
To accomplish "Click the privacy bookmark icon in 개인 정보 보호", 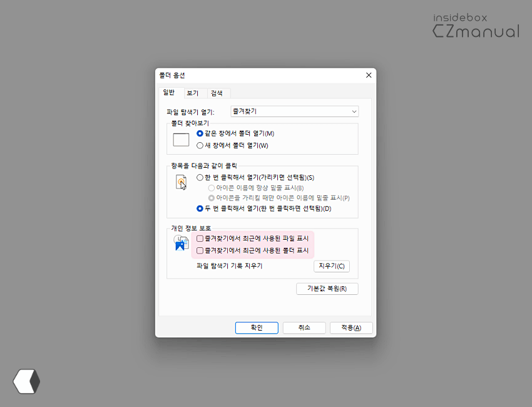I will [181, 243].
